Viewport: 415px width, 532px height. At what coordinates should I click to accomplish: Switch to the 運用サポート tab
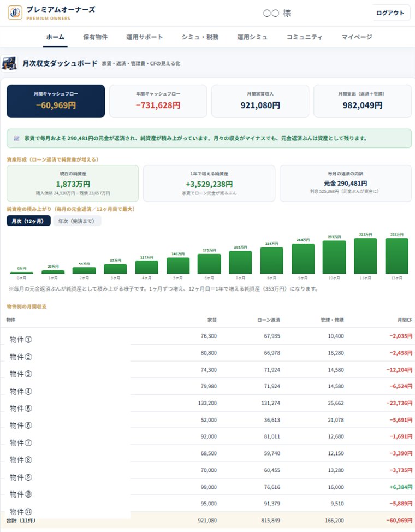pos(145,37)
